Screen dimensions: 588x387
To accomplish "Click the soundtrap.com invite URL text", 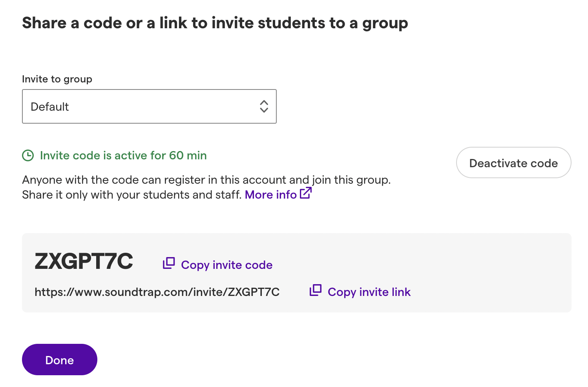I will 157,292.
